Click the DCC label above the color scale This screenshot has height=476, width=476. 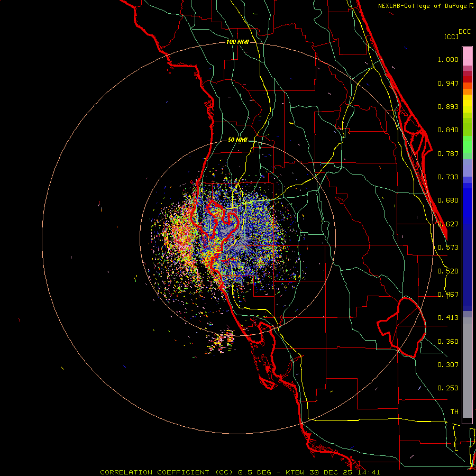[464, 32]
